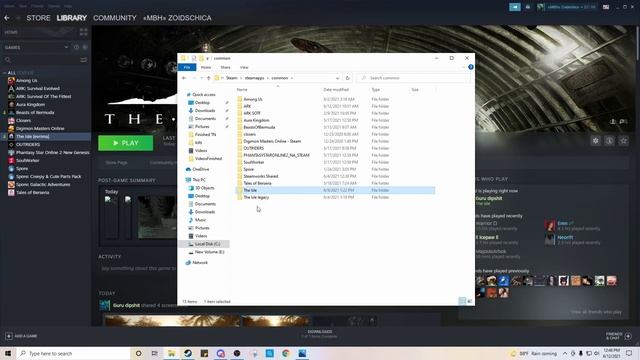The width and height of the screenshot is (640, 360).
Task: Open Friends & Chat in Steam
Action: (619, 336)
